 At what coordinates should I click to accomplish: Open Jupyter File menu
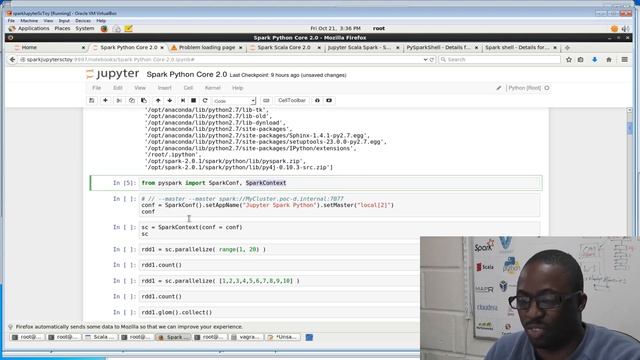point(96,88)
